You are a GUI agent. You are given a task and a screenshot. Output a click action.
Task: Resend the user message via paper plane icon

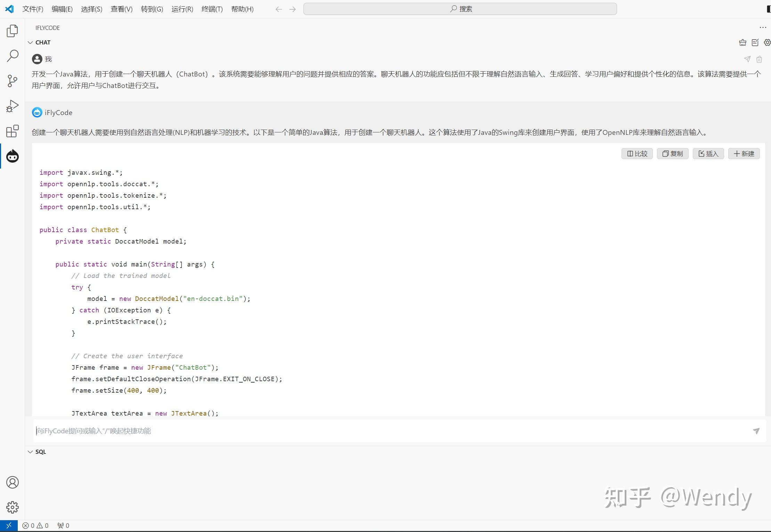coord(747,59)
